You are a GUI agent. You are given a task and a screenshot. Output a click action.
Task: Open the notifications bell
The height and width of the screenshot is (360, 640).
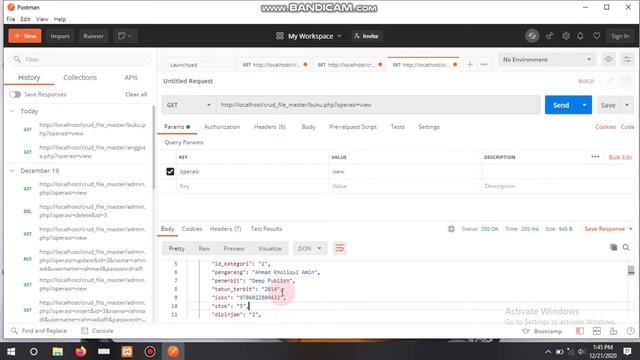(580, 36)
